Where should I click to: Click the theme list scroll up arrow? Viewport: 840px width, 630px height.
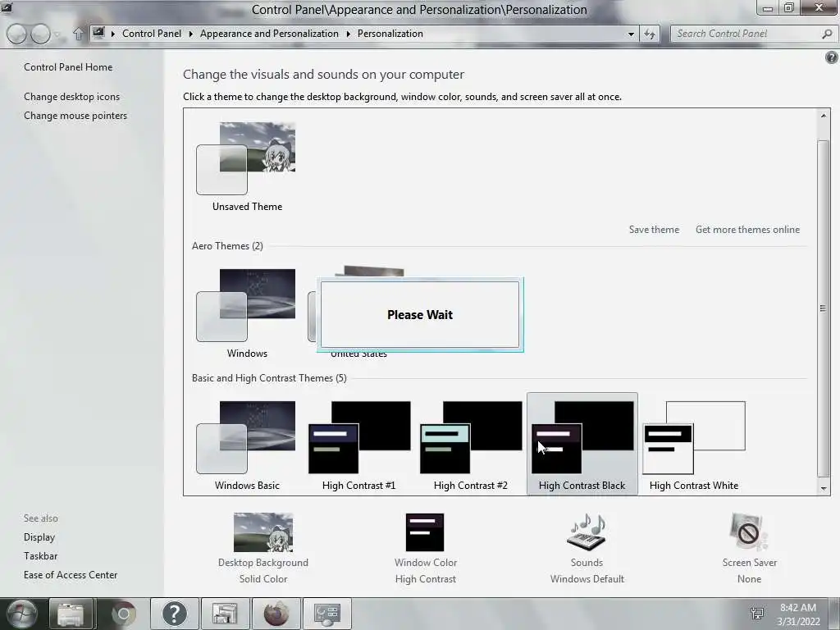click(824, 115)
